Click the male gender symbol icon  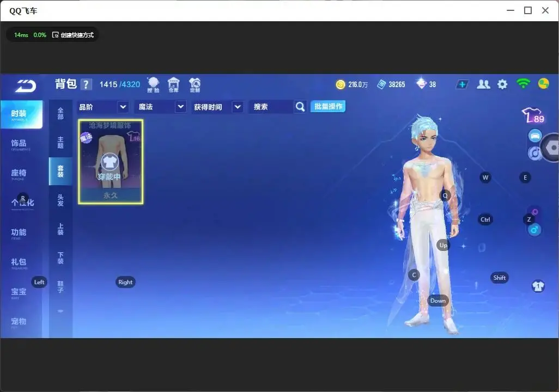click(534, 230)
